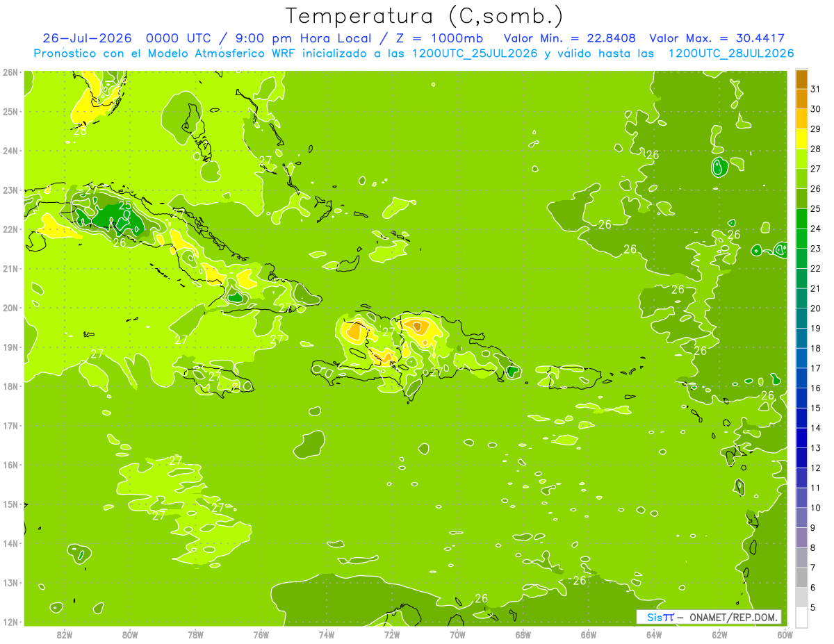Click the colorbar label 18

coord(815,348)
